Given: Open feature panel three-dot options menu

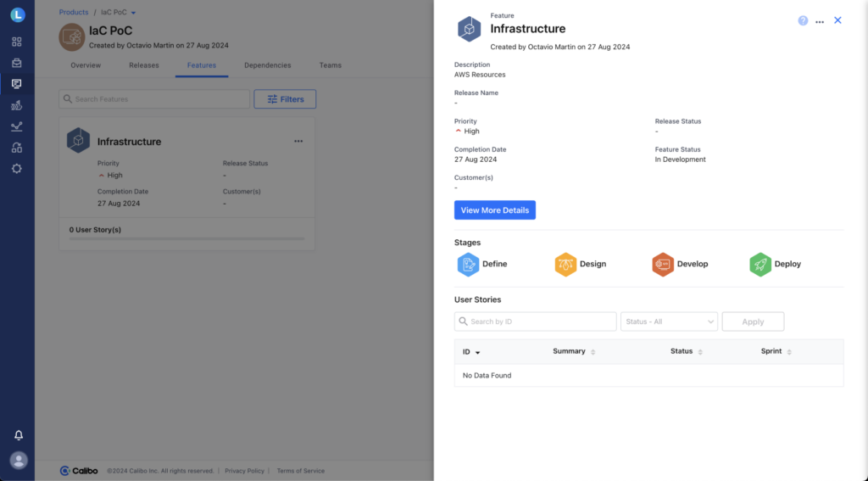Looking at the screenshot, I should [x=820, y=21].
